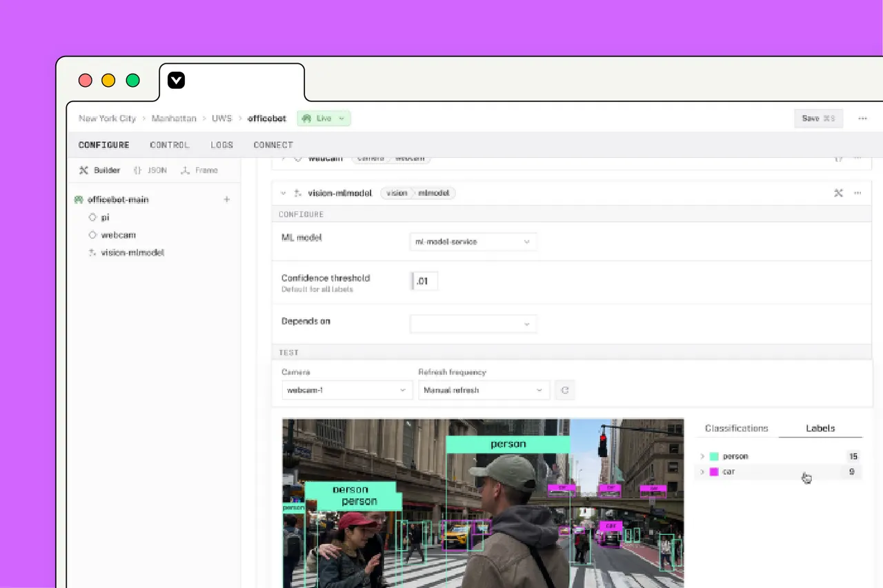
Task: Add component with plus next to officebot-main
Action: [x=227, y=200]
